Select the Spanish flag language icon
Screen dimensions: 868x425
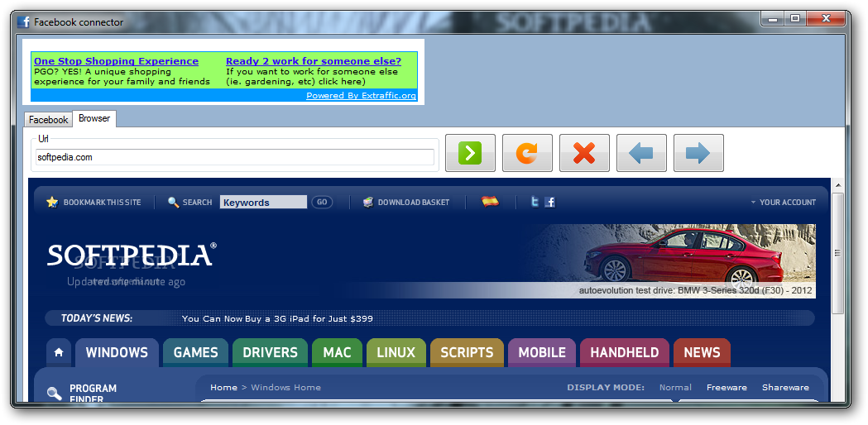pos(490,202)
